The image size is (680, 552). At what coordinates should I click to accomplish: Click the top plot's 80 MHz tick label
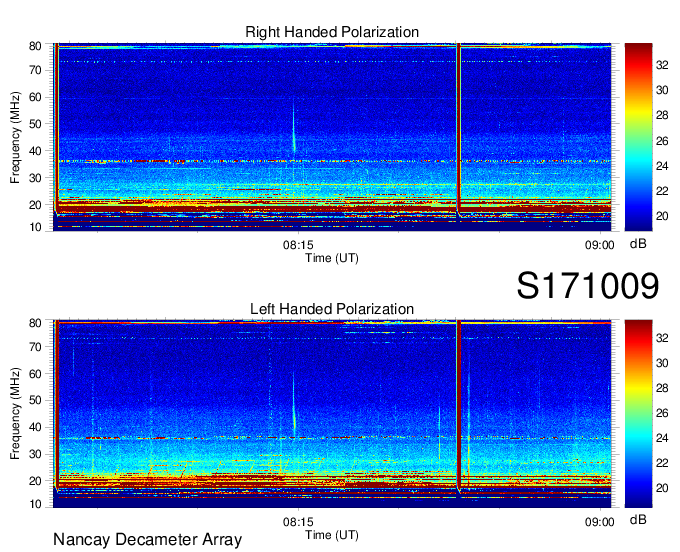pyautogui.click(x=35, y=46)
